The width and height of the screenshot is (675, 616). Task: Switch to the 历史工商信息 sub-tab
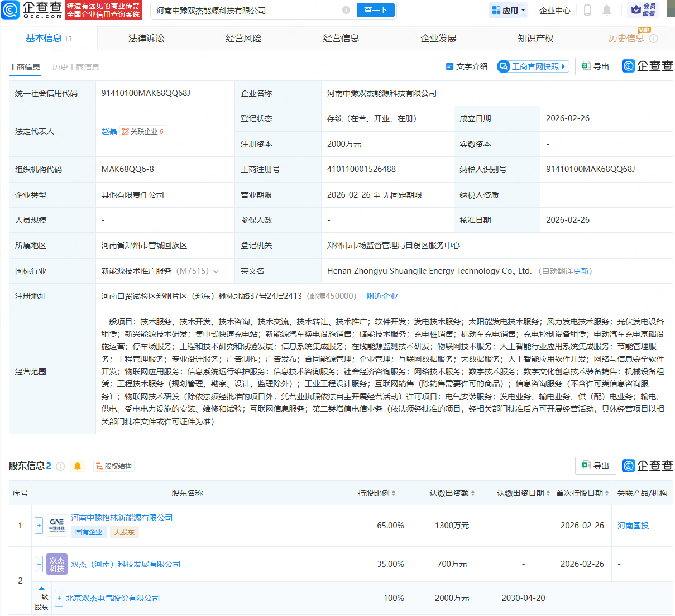point(76,67)
